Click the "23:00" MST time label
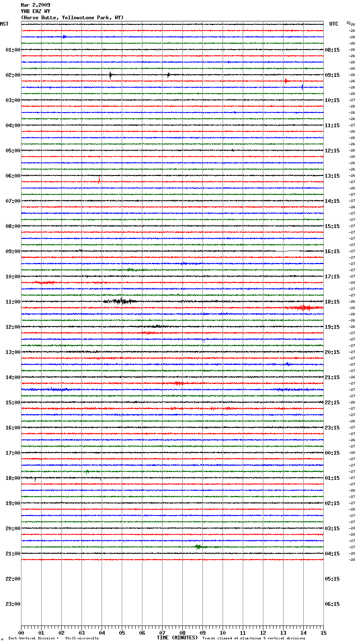357x644 pixels. [x=13, y=604]
